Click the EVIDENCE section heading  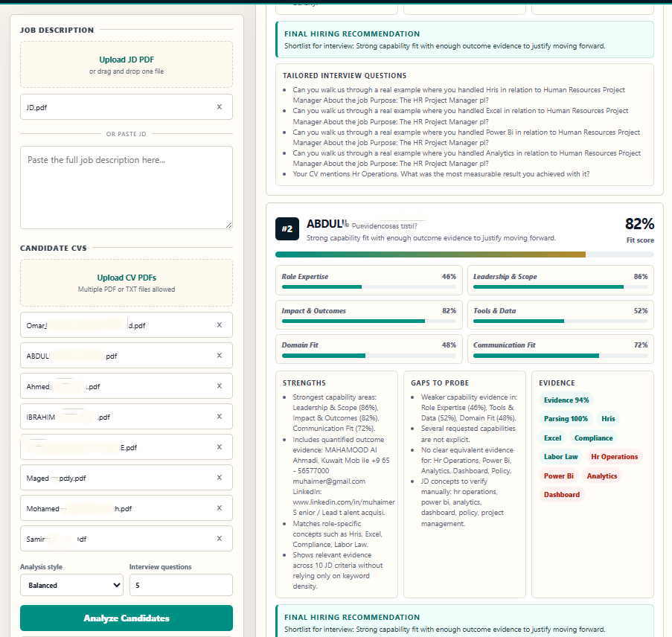click(557, 382)
